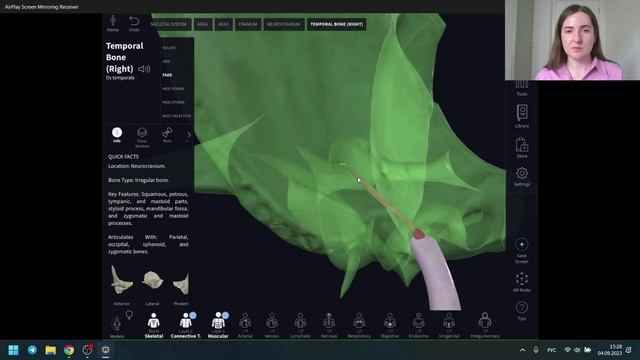Toggle the Muscular system layer

(x=218, y=326)
